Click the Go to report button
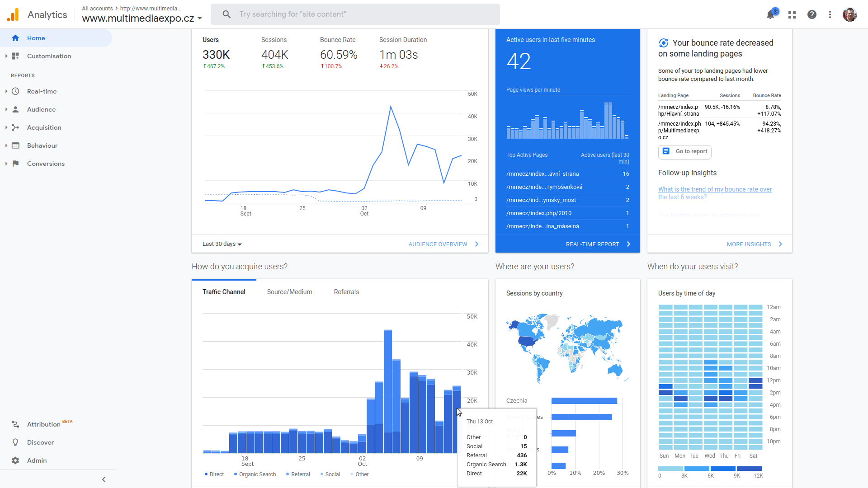Image resolution: width=868 pixels, height=488 pixels. pos(685,152)
